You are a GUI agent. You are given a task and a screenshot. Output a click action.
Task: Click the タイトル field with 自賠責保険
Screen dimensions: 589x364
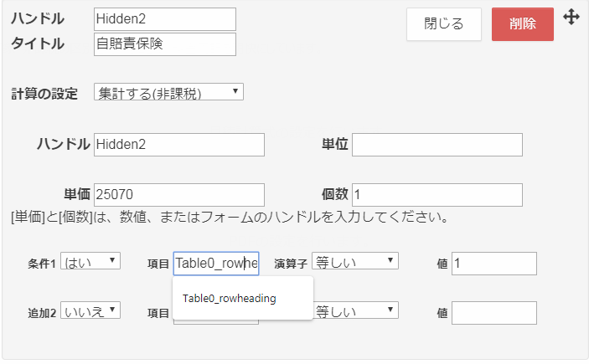(164, 44)
